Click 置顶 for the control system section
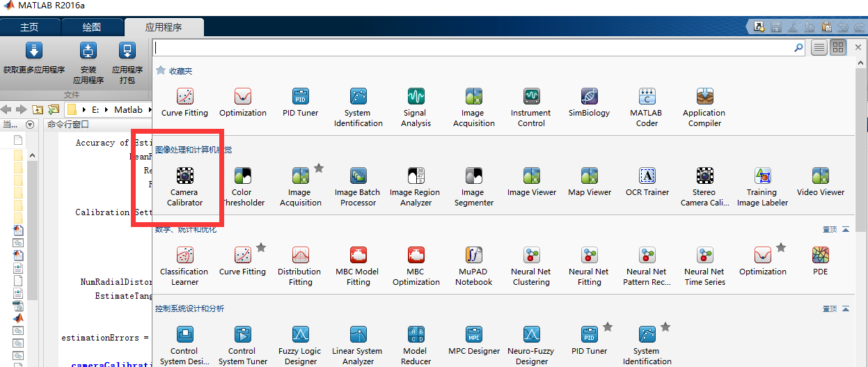This screenshot has width=868, height=367. coord(830,309)
